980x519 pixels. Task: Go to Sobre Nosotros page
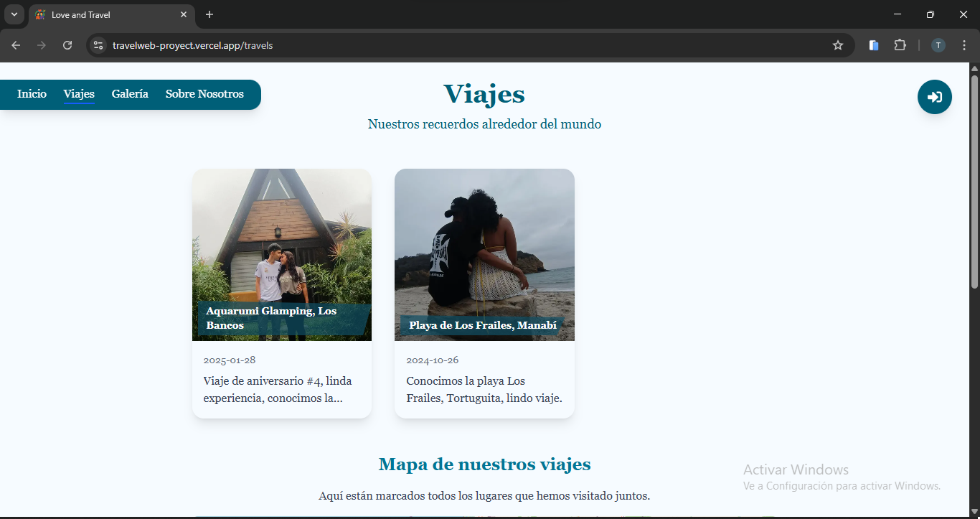[x=204, y=94]
